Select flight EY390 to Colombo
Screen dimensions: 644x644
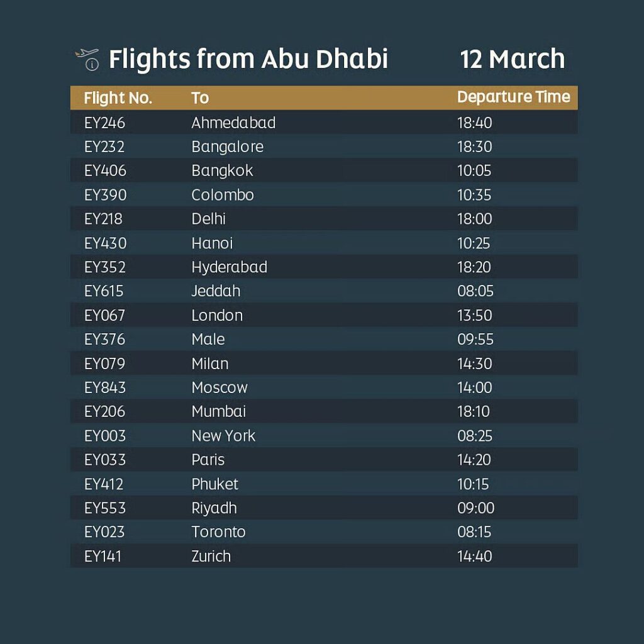(106, 195)
